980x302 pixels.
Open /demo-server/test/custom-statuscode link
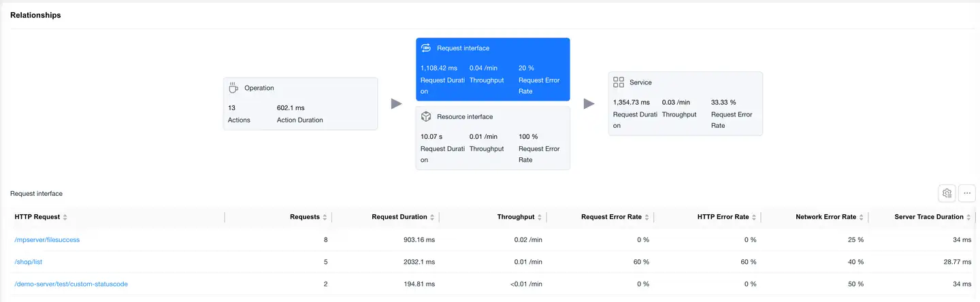pos(71,284)
